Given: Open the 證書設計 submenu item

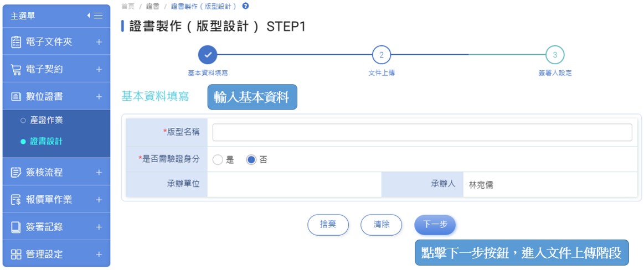Looking at the screenshot, I should [x=47, y=142].
